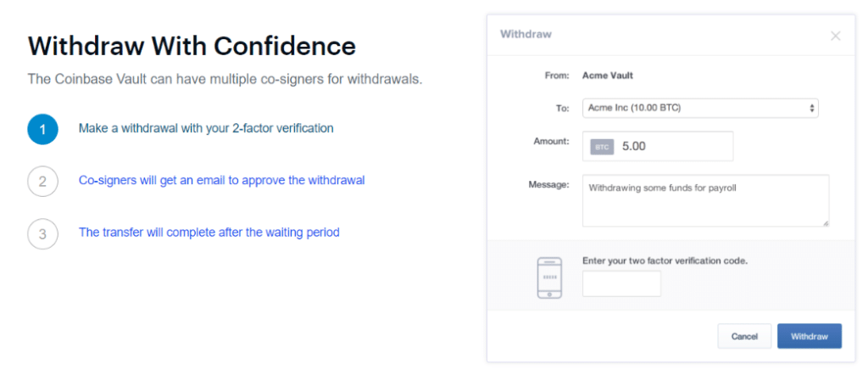
Task: Close the Withdraw dialog with the X
Action: [835, 36]
